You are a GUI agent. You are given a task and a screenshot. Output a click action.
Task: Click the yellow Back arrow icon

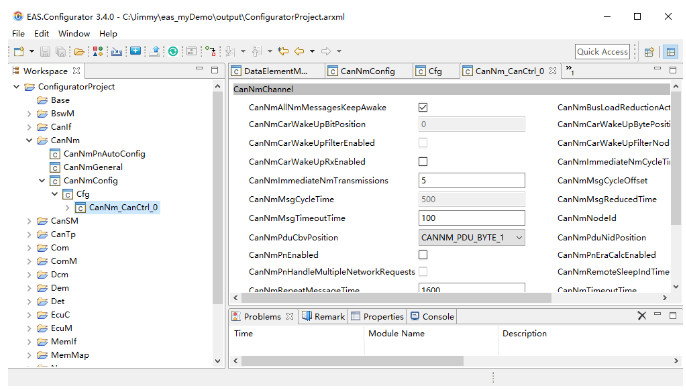point(299,51)
